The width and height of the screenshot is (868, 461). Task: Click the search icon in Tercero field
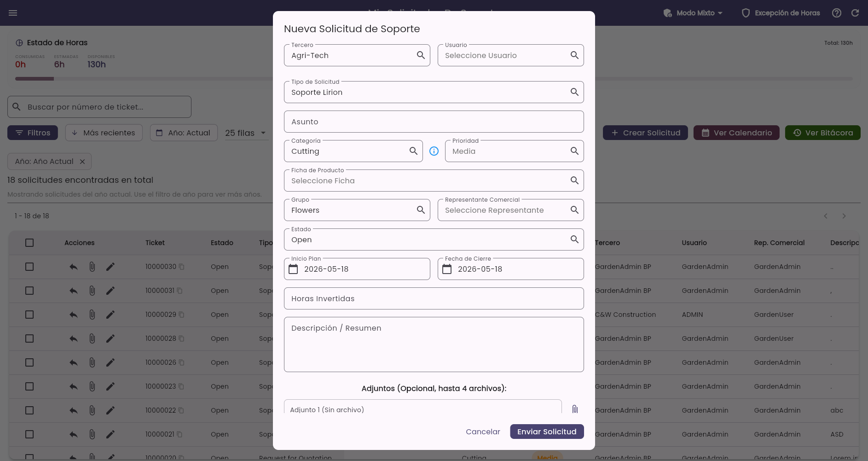point(421,55)
